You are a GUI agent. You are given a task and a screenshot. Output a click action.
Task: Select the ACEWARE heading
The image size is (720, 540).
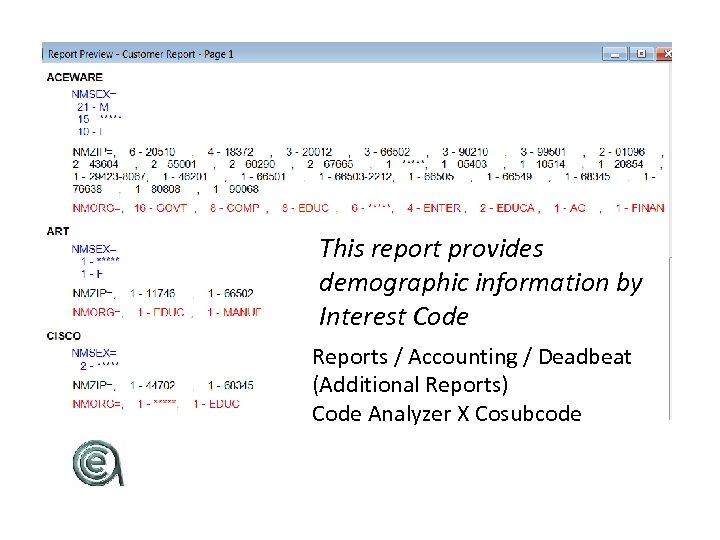click(x=75, y=77)
